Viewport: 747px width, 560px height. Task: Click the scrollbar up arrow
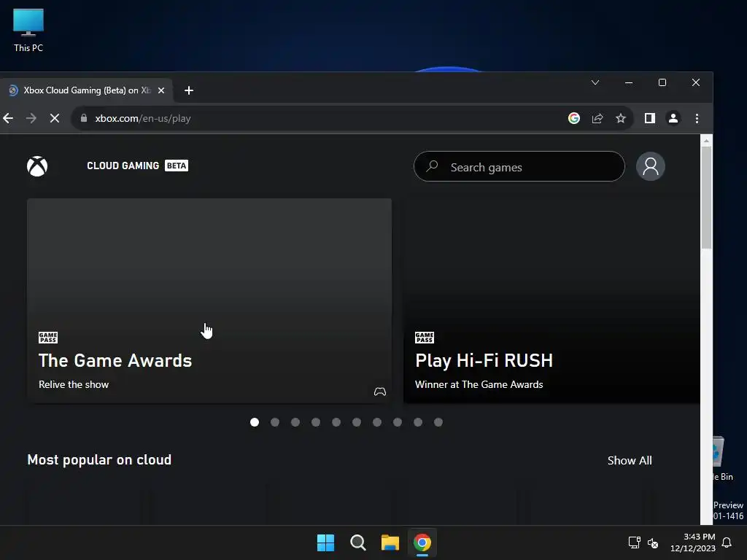(706, 141)
